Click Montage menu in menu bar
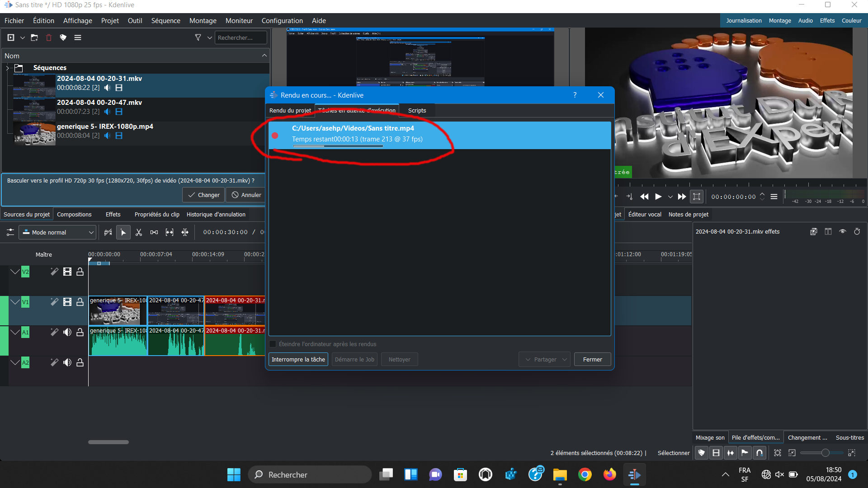868x488 pixels. click(x=203, y=20)
